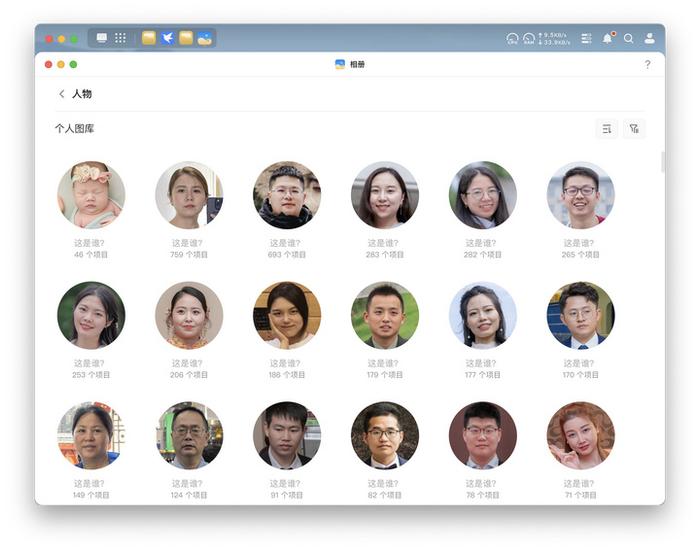Open the person album with 759 个项目
This screenshot has width=700, height=551.
189,195
